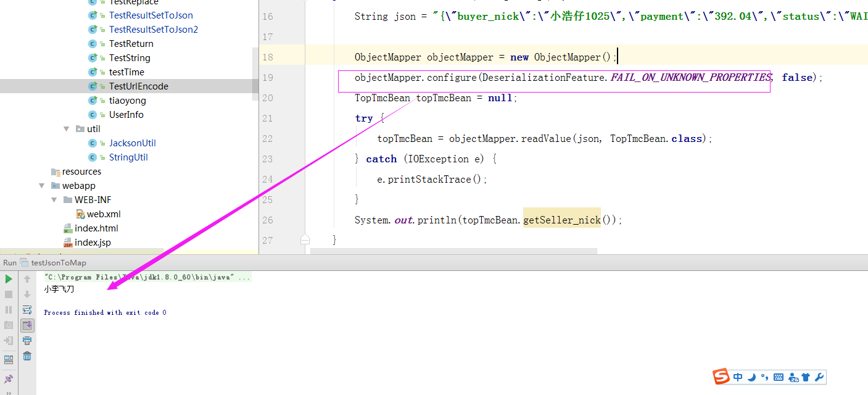Clear console output with trash icon
Image resolution: width=868 pixels, height=395 pixels.
(27, 356)
